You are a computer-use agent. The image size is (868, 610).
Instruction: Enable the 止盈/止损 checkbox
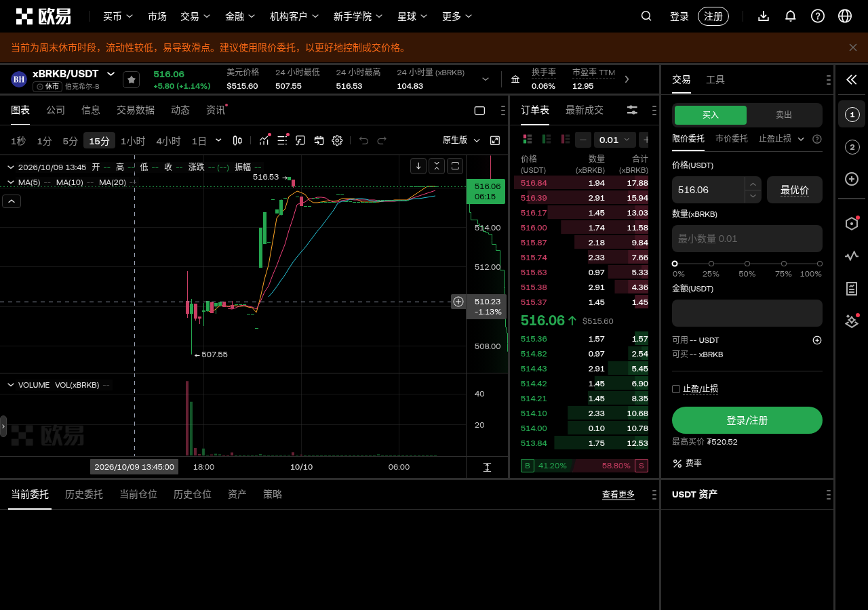point(676,389)
